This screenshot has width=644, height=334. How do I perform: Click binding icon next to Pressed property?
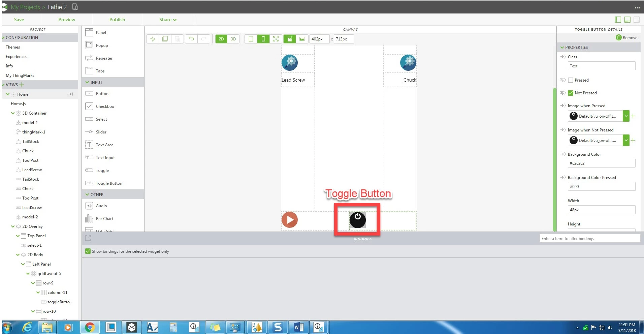pyautogui.click(x=562, y=80)
